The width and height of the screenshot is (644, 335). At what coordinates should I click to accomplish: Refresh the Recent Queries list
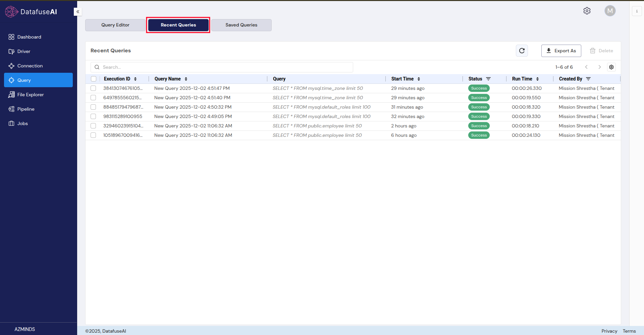(x=522, y=51)
